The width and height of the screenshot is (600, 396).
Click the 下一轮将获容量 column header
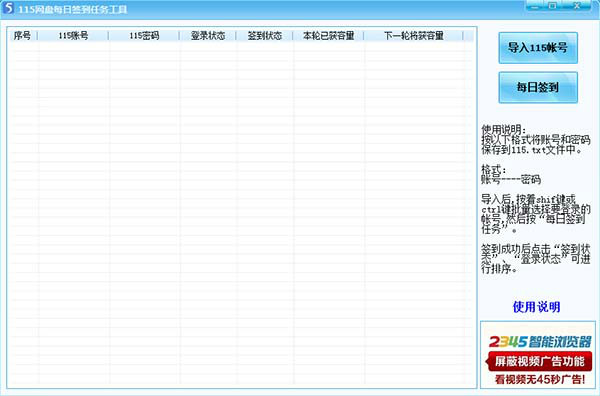(x=413, y=36)
